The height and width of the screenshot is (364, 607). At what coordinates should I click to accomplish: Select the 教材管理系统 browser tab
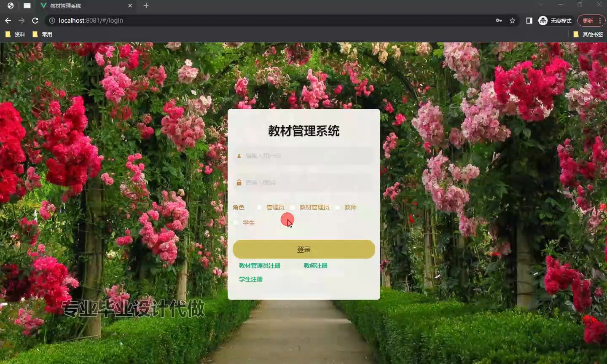click(86, 6)
